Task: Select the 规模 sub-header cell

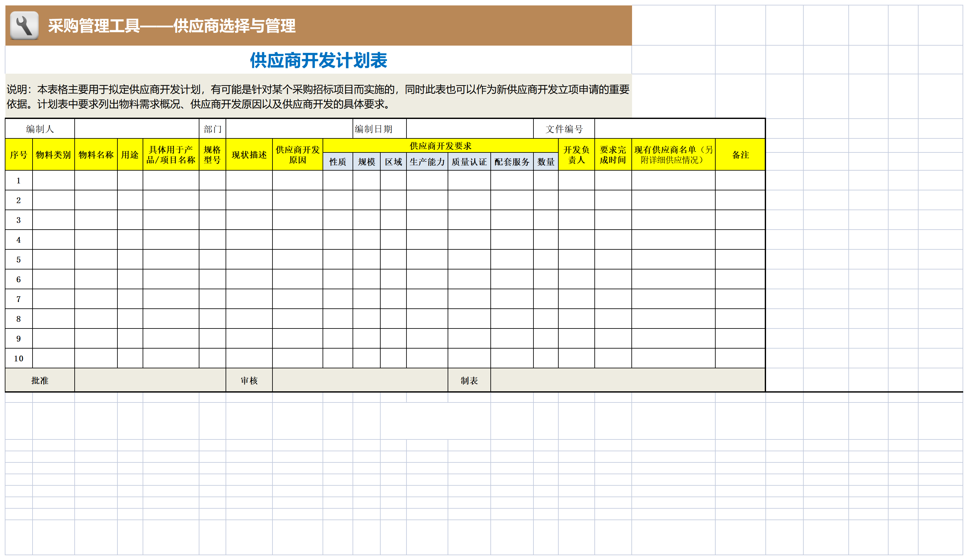Action: (x=367, y=162)
